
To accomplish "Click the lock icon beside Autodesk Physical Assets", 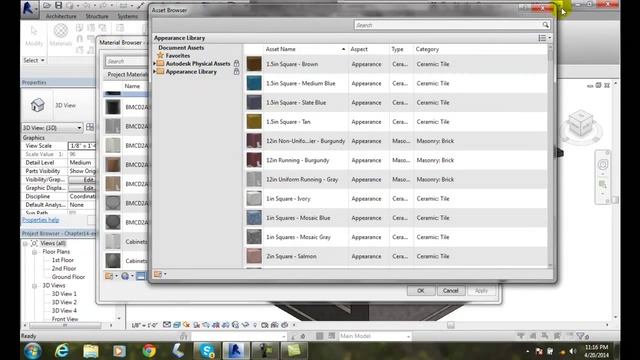I will pos(236,64).
